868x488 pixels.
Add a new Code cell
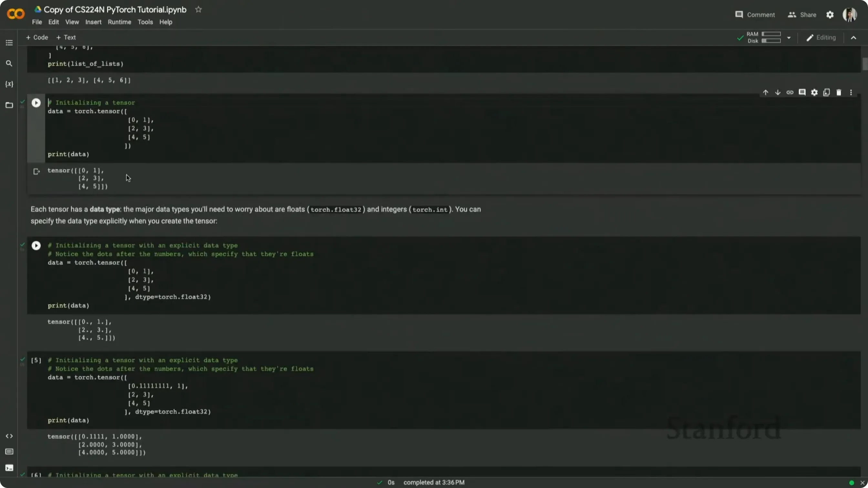37,37
